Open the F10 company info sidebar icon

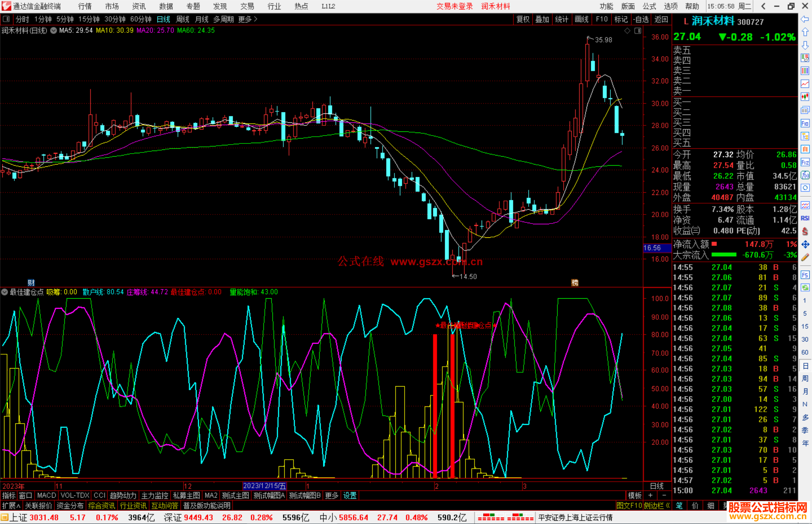805,123
